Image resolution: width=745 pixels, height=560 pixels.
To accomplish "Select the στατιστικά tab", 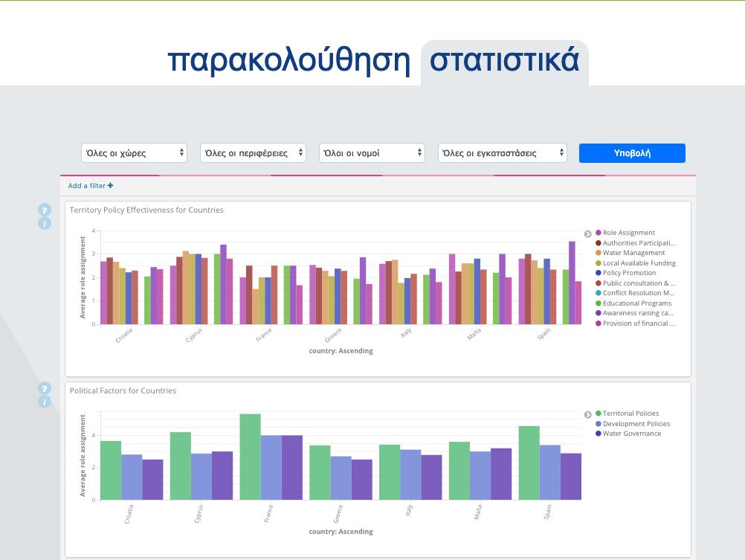I will pos(505,61).
